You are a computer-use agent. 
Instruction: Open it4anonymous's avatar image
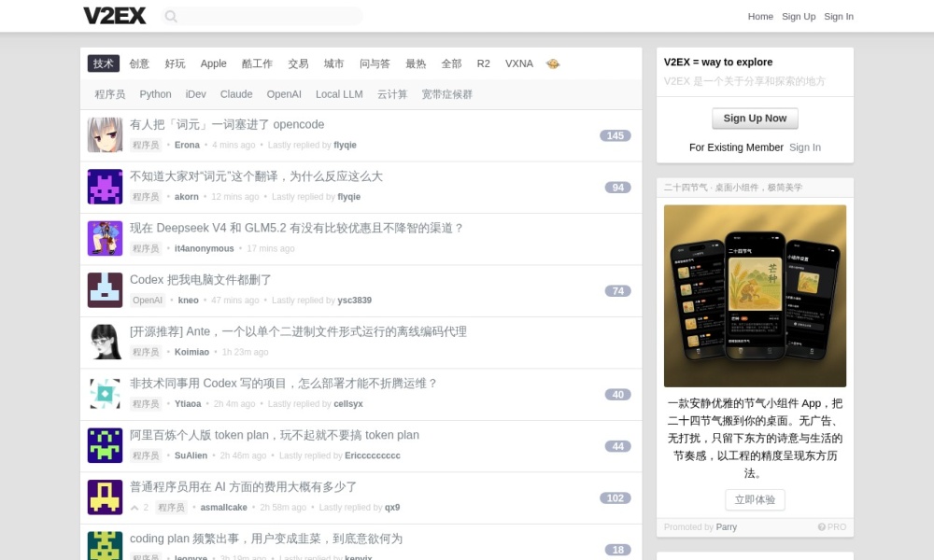coord(105,239)
